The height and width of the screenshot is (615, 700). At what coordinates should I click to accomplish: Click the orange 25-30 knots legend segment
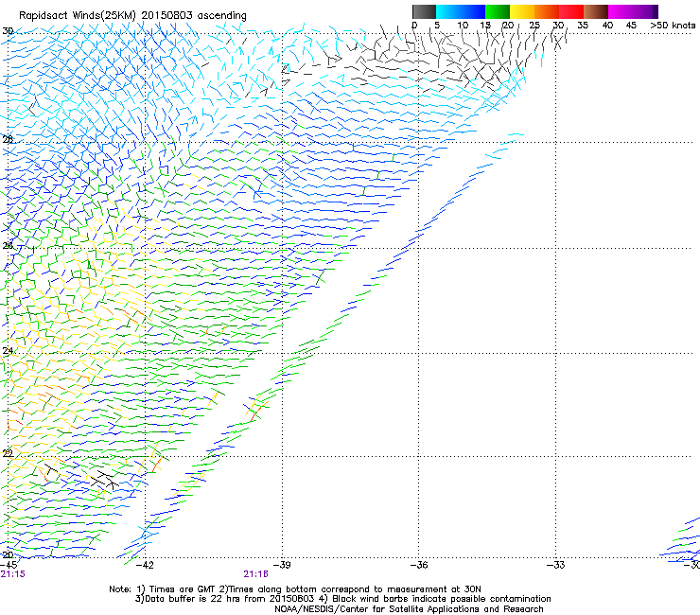tap(547, 11)
